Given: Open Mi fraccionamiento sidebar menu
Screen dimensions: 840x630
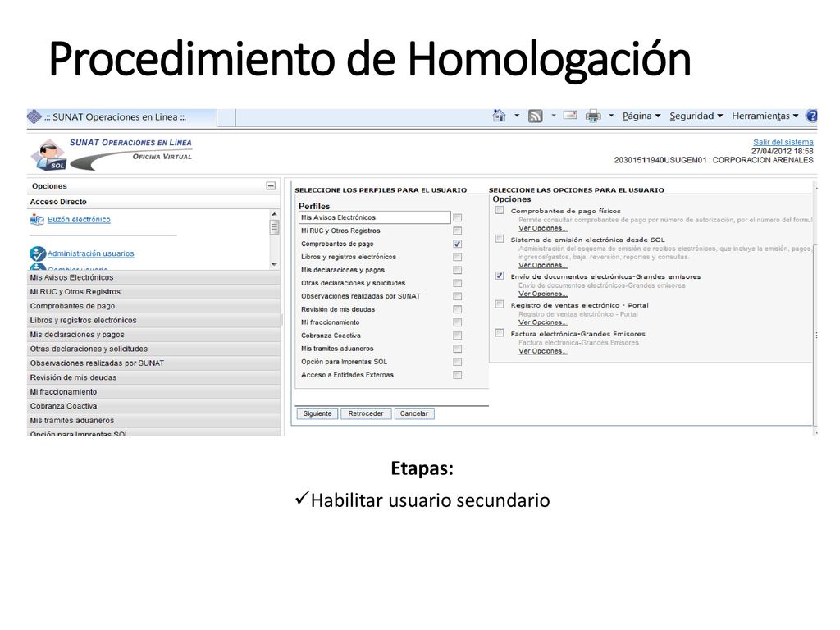Looking at the screenshot, I should 153,392.
